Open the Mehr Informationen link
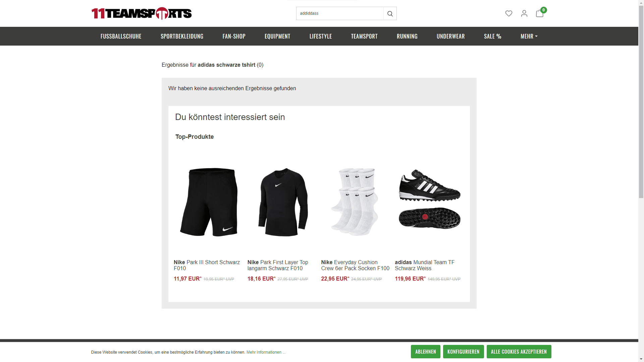644x362 pixels. (x=266, y=352)
